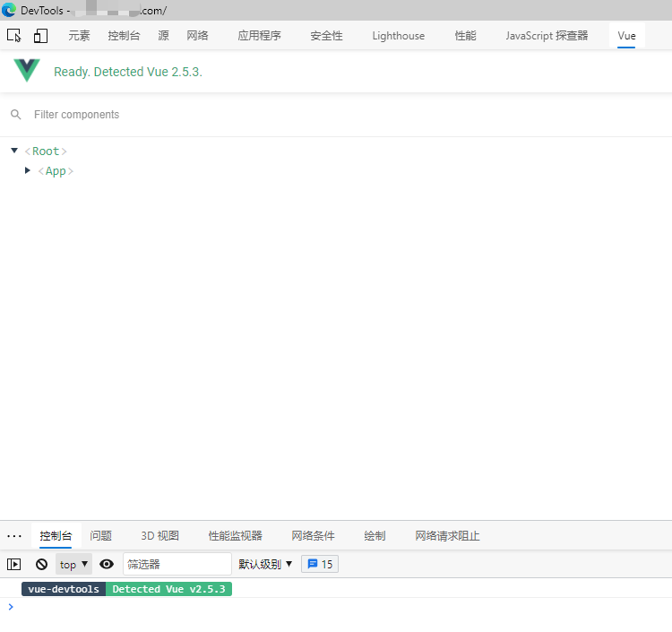Activate the inspect element picker icon
Screen dimensions: 672x632
coord(14,36)
